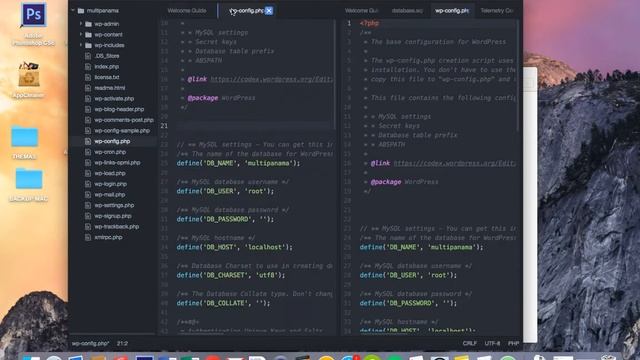Open license.txt in the tree view
Screen dimensions: 640x360
click(107, 77)
